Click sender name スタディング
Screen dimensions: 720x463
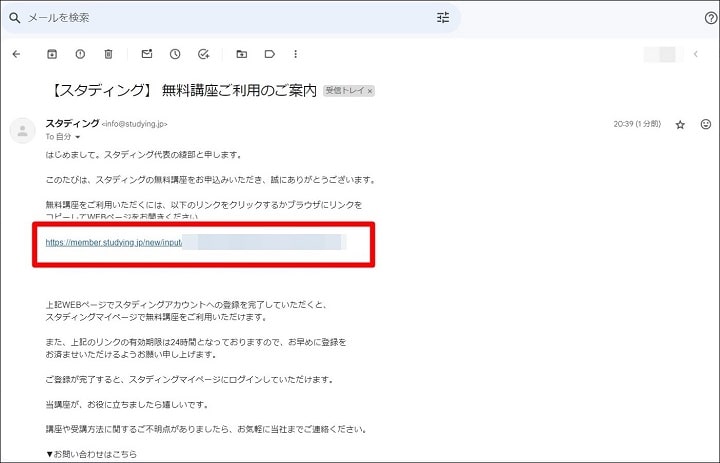pos(73,123)
